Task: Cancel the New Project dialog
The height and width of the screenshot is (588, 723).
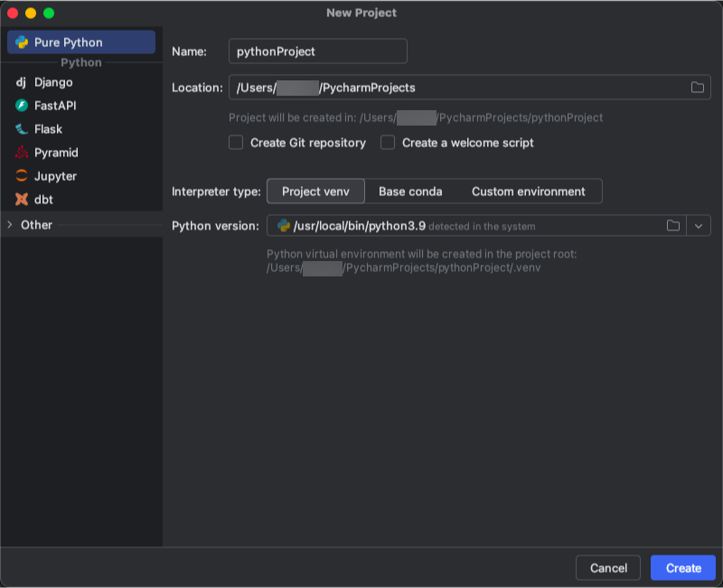Action: [x=608, y=568]
